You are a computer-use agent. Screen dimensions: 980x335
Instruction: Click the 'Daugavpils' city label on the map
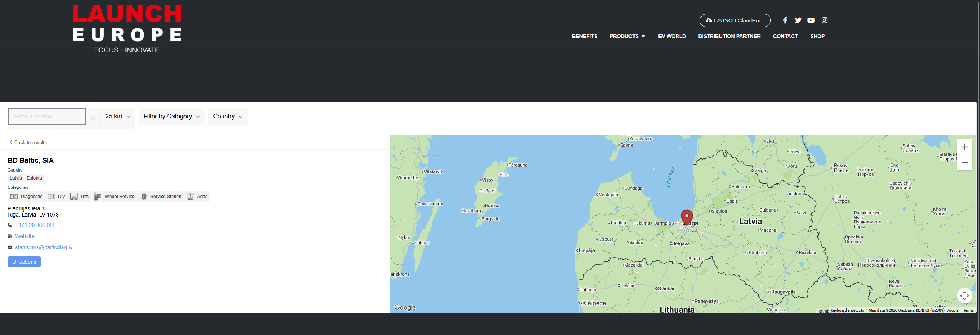[x=783, y=292]
